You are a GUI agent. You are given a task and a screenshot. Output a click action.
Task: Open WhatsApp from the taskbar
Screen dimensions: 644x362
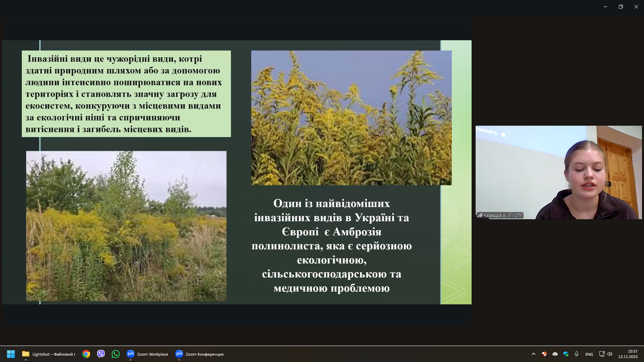click(116, 354)
